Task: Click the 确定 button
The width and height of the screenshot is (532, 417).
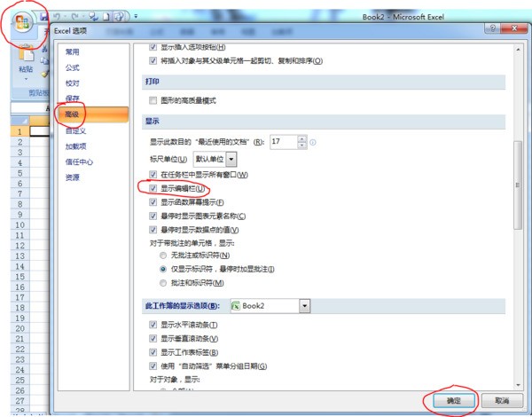Action: pos(454,401)
